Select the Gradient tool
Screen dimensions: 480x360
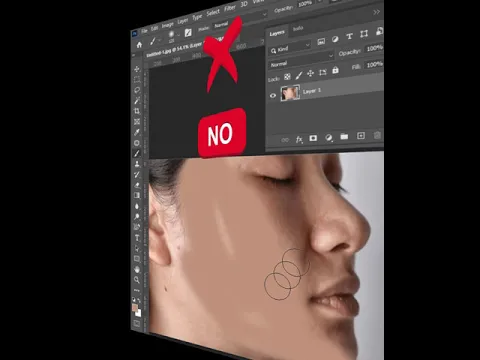click(x=137, y=196)
